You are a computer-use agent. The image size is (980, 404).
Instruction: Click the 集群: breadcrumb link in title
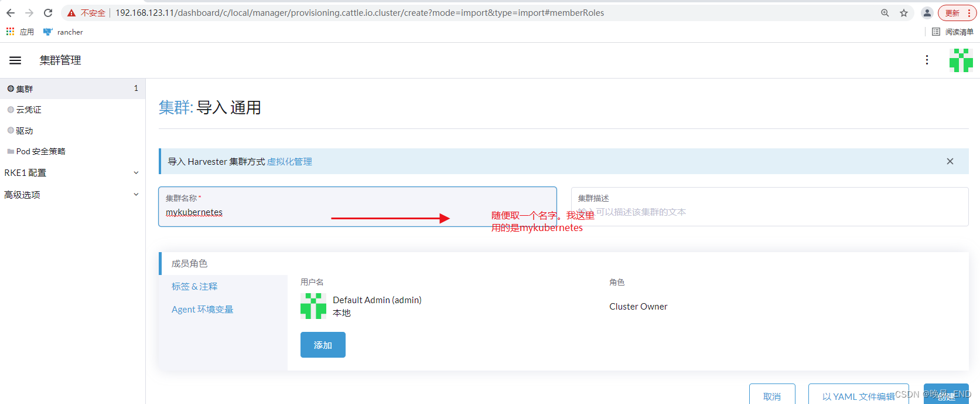point(176,107)
